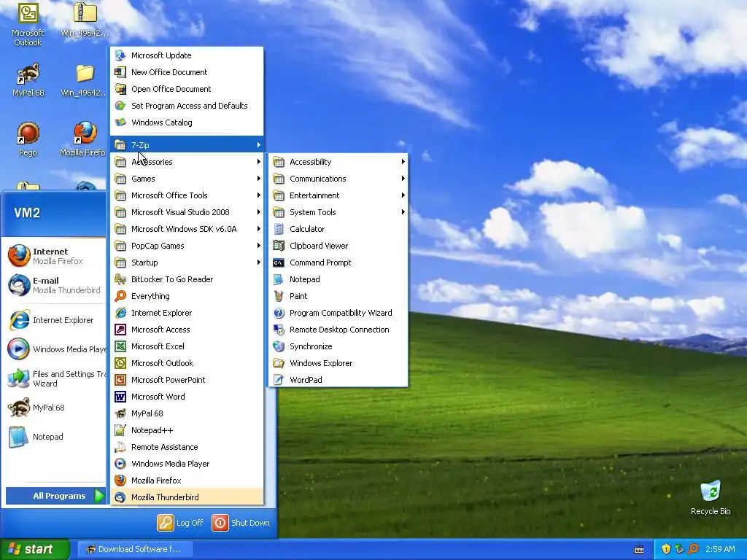Click the Notepad++ icon
Screen dimensions: 747x560
[120, 430]
